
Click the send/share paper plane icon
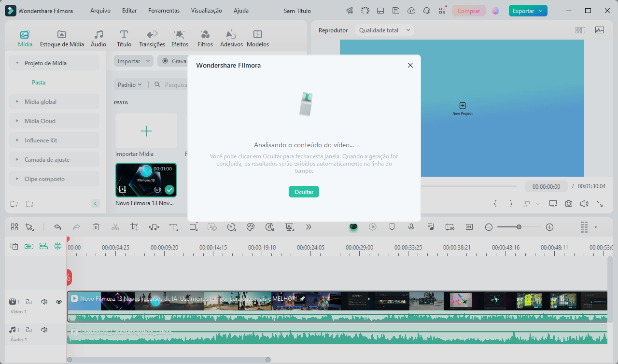[x=350, y=11]
